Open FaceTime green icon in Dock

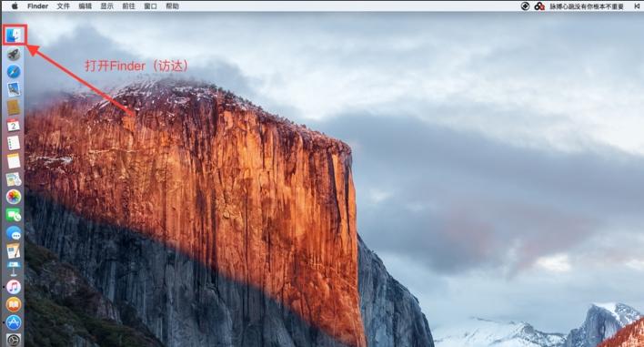14,215
